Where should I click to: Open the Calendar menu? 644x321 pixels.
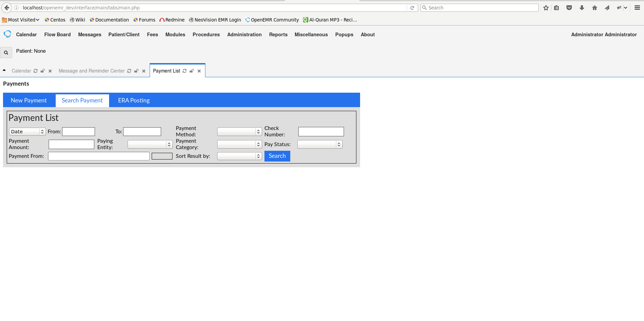coord(27,35)
